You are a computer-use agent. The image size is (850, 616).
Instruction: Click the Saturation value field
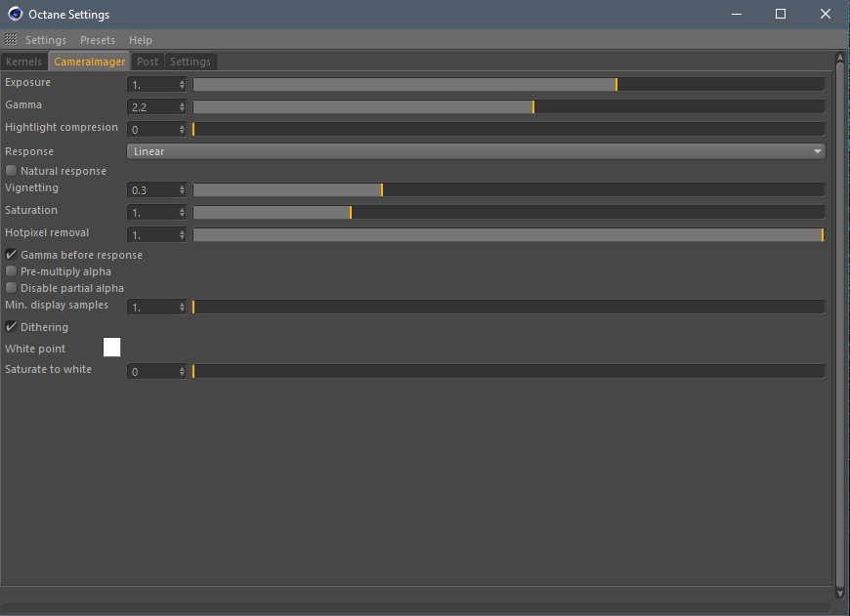coord(152,213)
